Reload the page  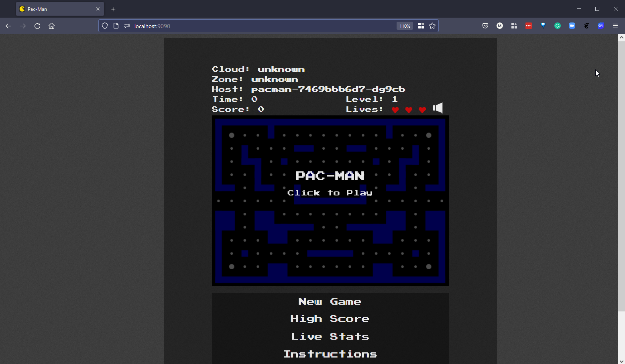click(37, 26)
